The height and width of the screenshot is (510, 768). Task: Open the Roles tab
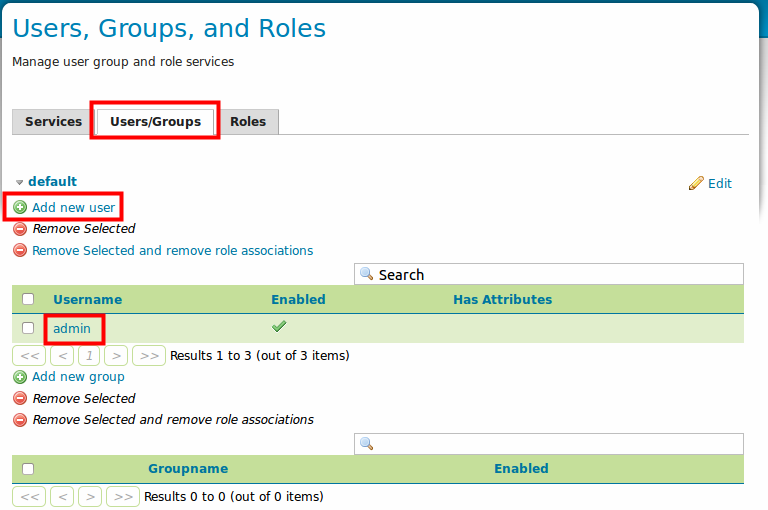tap(248, 121)
